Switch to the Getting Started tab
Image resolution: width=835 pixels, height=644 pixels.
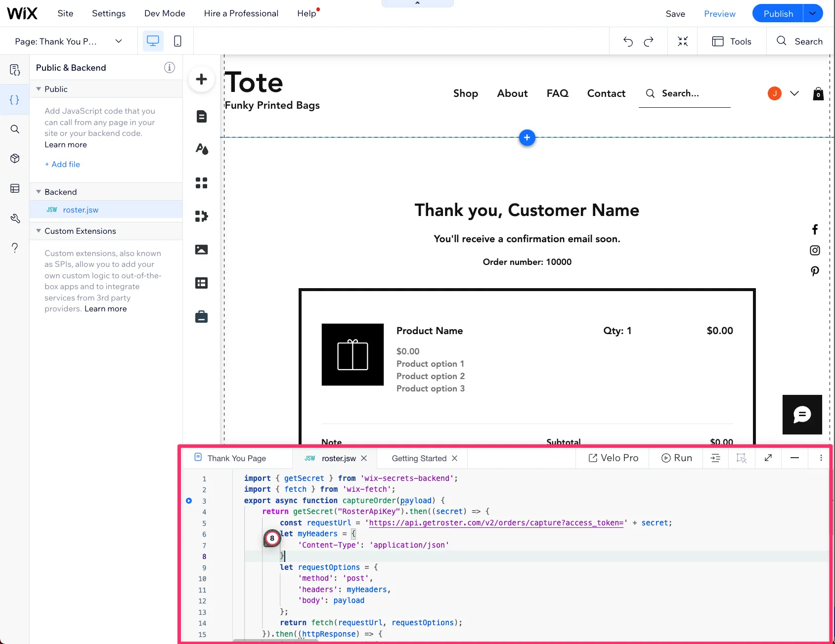pyautogui.click(x=419, y=458)
